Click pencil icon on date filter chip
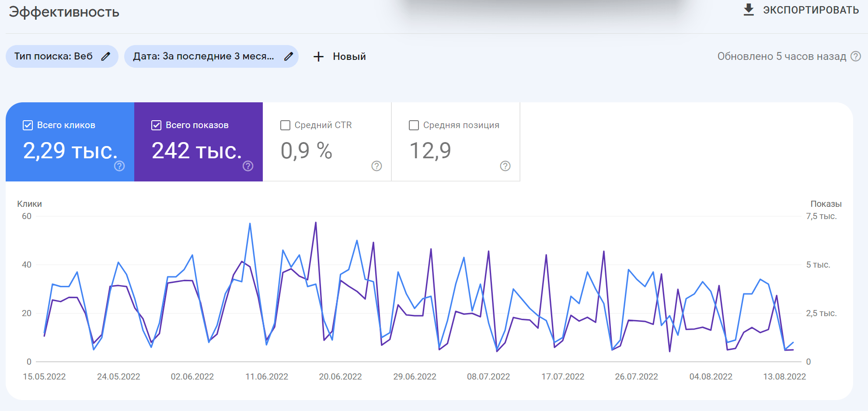This screenshot has width=868, height=411. 289,56
